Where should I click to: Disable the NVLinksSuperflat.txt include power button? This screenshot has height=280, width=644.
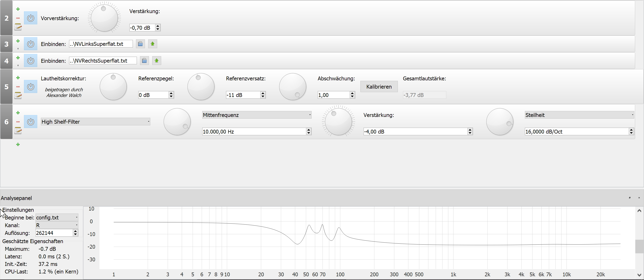click(x=31, y=44)
